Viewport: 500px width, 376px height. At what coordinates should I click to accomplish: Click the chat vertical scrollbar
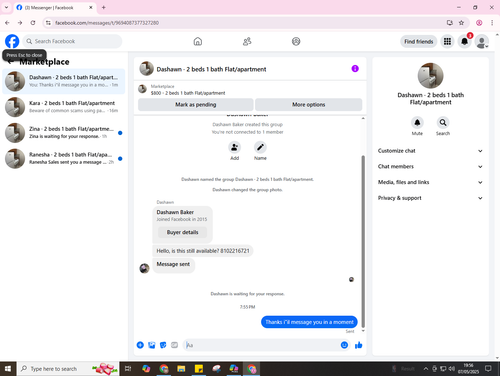coord(363,242)
